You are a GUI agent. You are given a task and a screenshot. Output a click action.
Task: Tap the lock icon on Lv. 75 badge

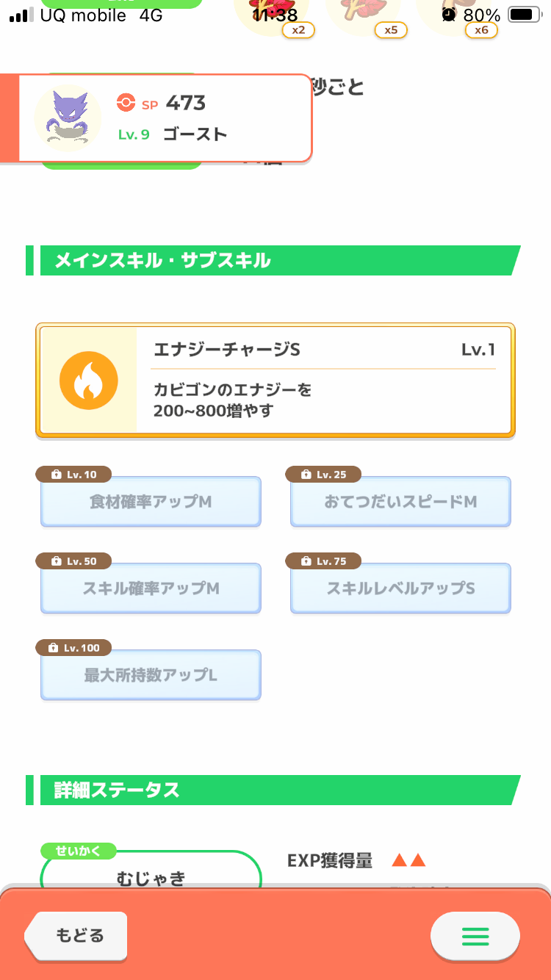(306, 562)
